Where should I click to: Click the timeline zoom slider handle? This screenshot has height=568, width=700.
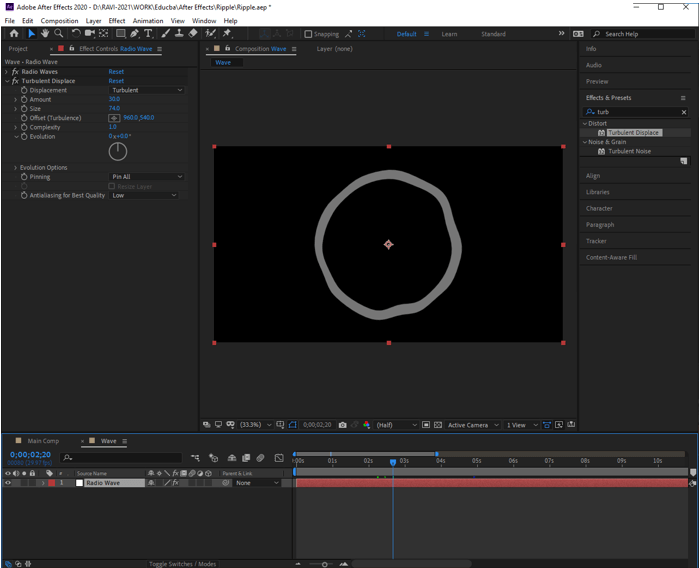click(x=325, y=564)
